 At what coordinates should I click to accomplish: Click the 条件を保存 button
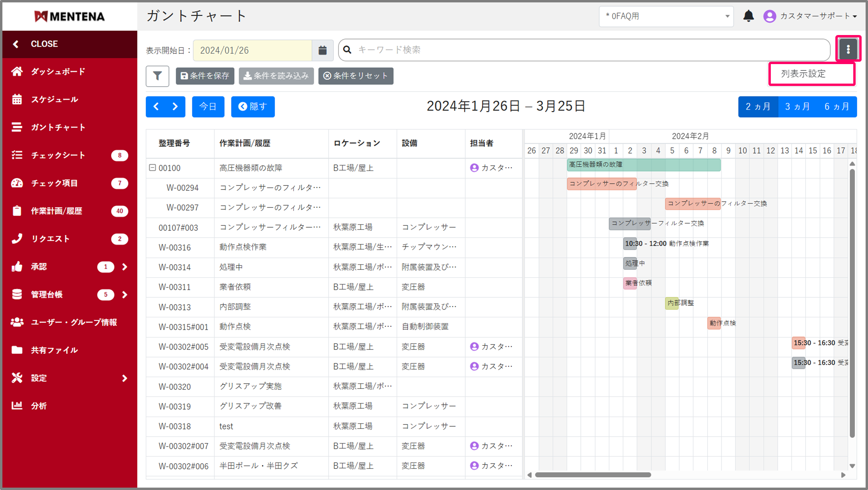(205, 76)
